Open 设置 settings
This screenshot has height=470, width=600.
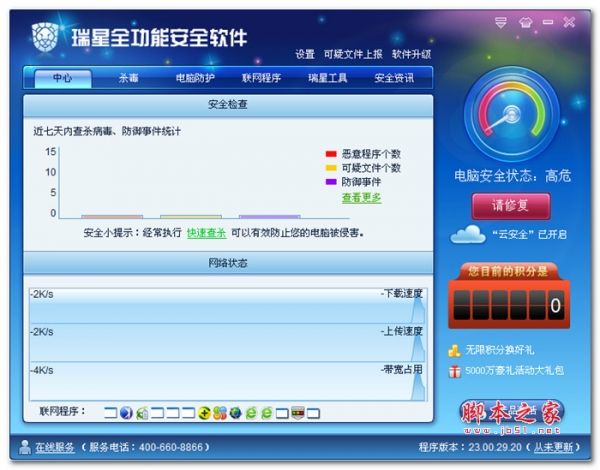pyautogui.click(x=305, y=54)
